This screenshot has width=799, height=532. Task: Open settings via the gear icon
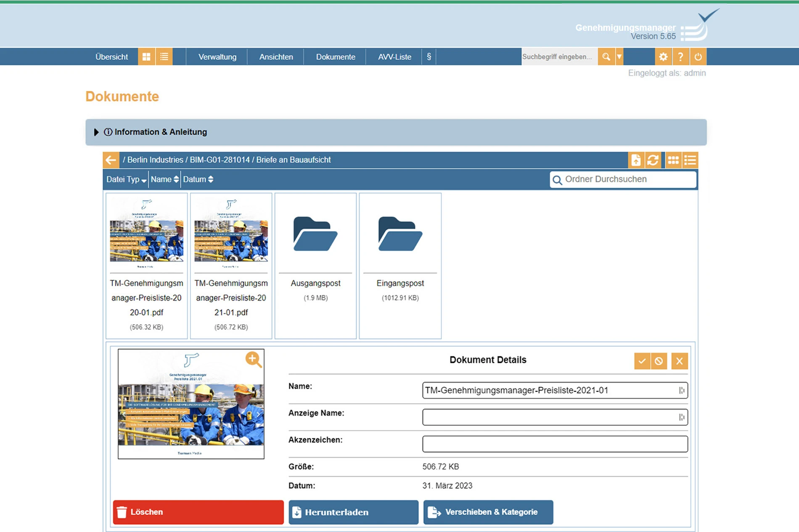[663, 57]
